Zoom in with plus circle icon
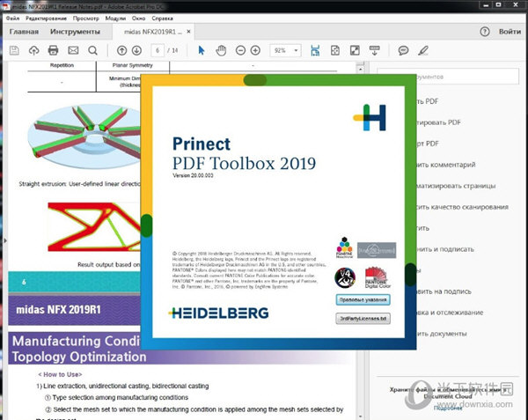The width and height of the screenshot is (528, 420). (x=255, y=50)
